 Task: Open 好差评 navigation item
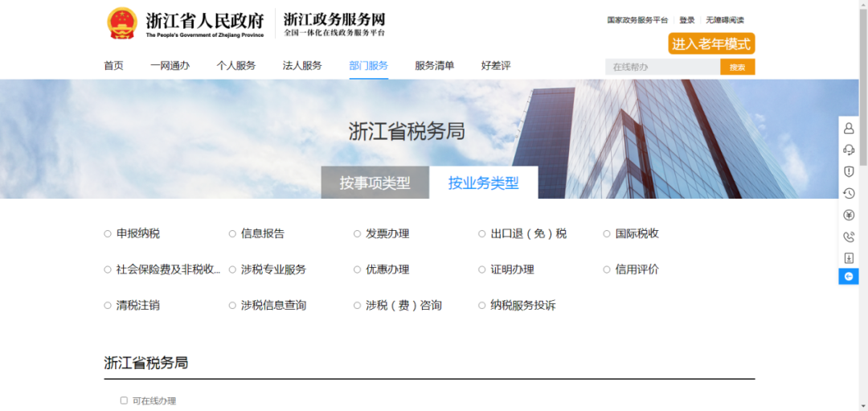click(x=496, y=66)
